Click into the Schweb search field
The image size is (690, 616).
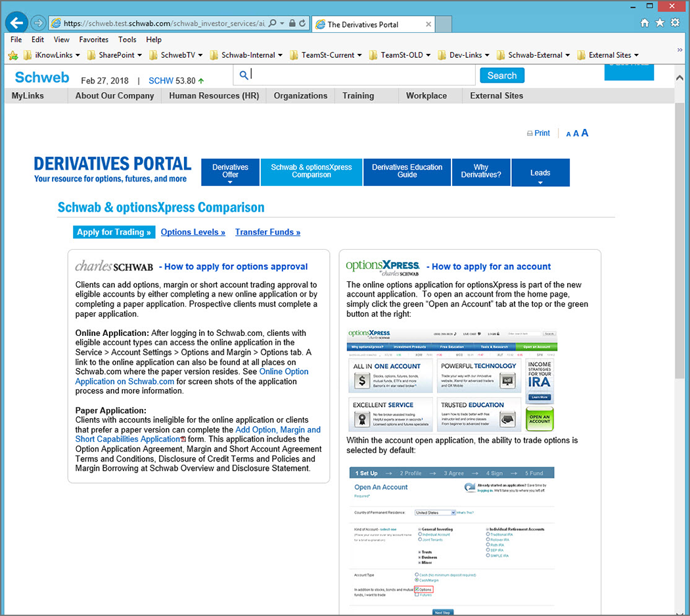(x=354, y=75)
